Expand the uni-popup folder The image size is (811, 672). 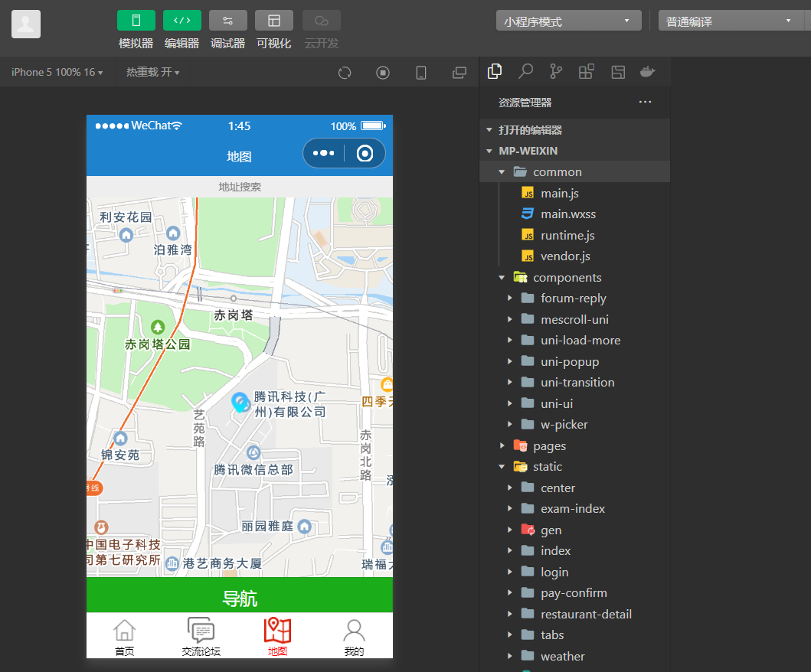(575, 361)
